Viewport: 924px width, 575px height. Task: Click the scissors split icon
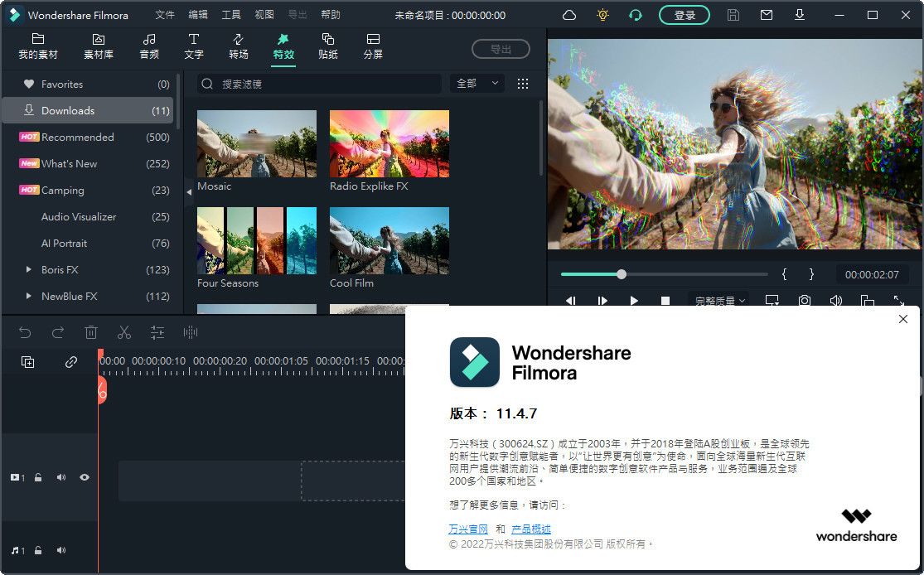123,333
